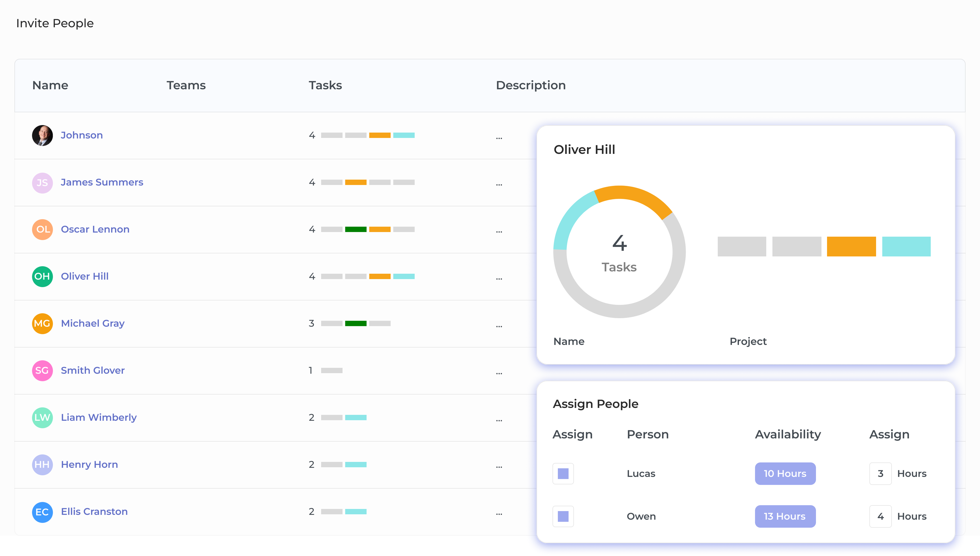Open the Henry Horn name link
This screenshot has height=556, width=980.
click(x=89, y=464)
